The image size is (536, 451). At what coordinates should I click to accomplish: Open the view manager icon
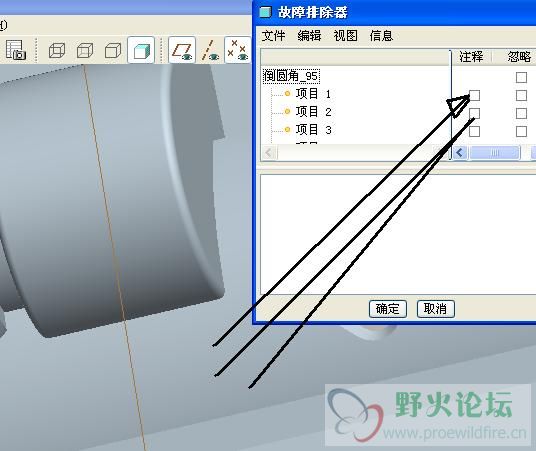tap(16, 50)
